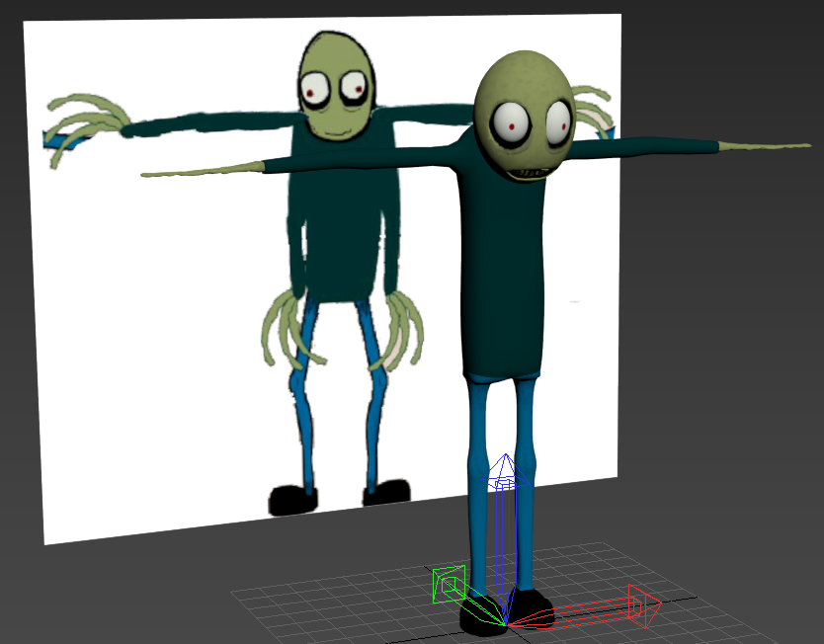Click the red bone's arrow-shaped end

644,605
